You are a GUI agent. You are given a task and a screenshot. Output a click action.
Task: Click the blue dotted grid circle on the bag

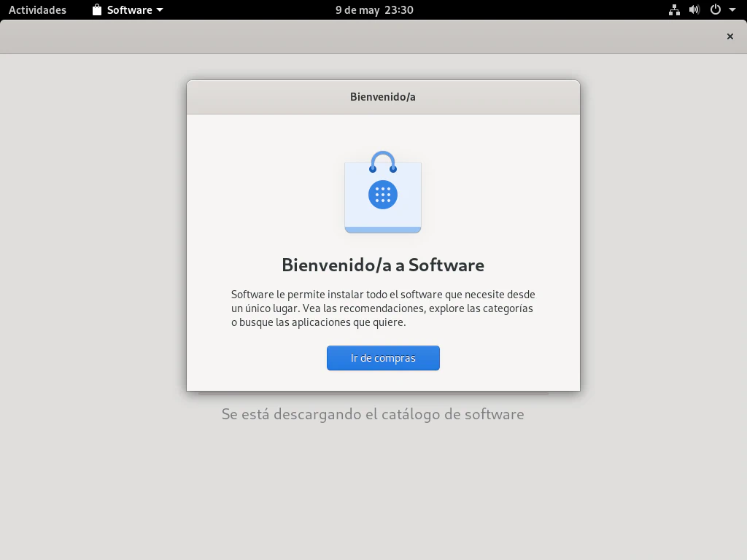point(383,194)
